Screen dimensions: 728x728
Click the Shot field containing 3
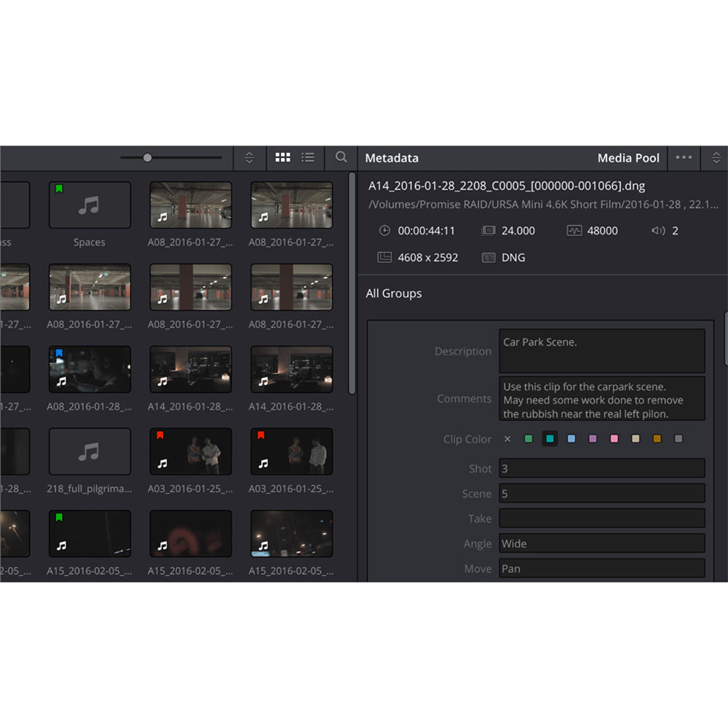(602, 468)
